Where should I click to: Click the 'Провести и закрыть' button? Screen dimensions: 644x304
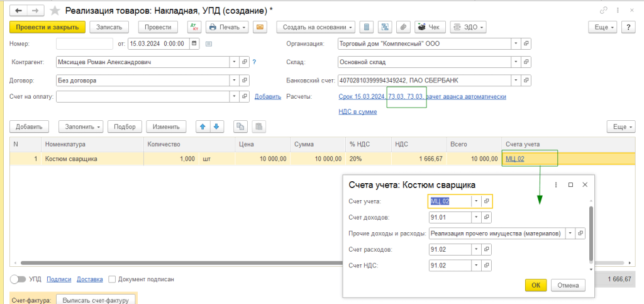coord(47,27)
